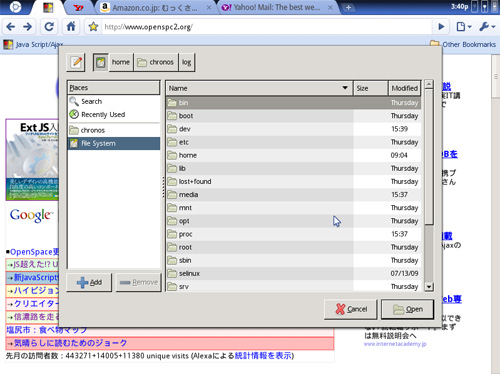Image resolution: width=500 pixels, height=374 pixels.
Task: Select the opt folder
Action: tap(293, 221)
